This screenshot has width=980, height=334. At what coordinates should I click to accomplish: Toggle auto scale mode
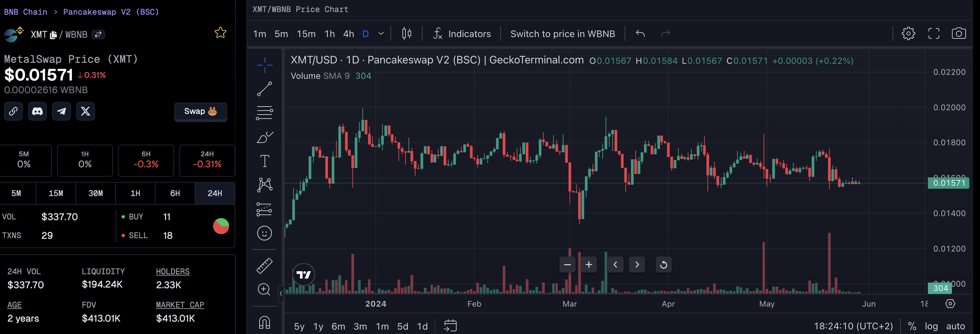[955, 326]
